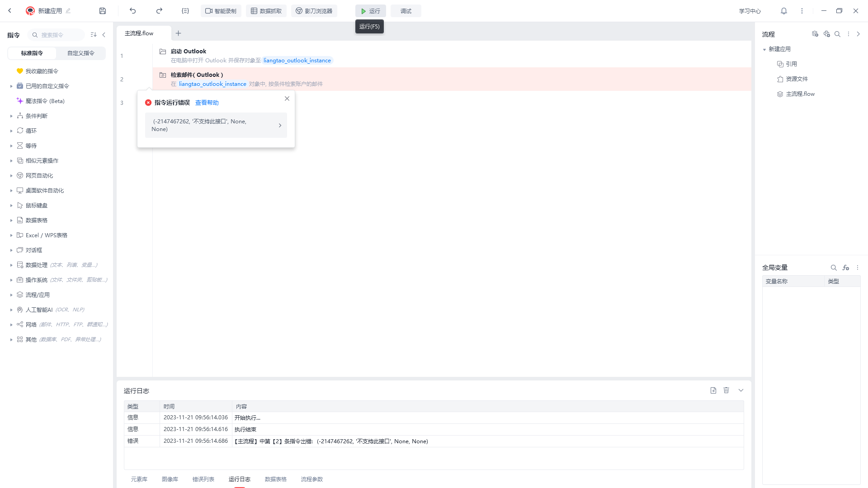Click the search icon in the flow panel
The width and height of the screenshot is (868, 488).
[x=837, y=34]
